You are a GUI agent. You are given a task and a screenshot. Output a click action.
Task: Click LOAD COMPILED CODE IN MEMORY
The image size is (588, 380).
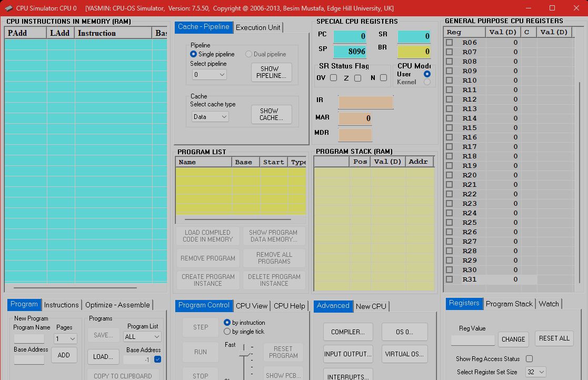point(207,235)
